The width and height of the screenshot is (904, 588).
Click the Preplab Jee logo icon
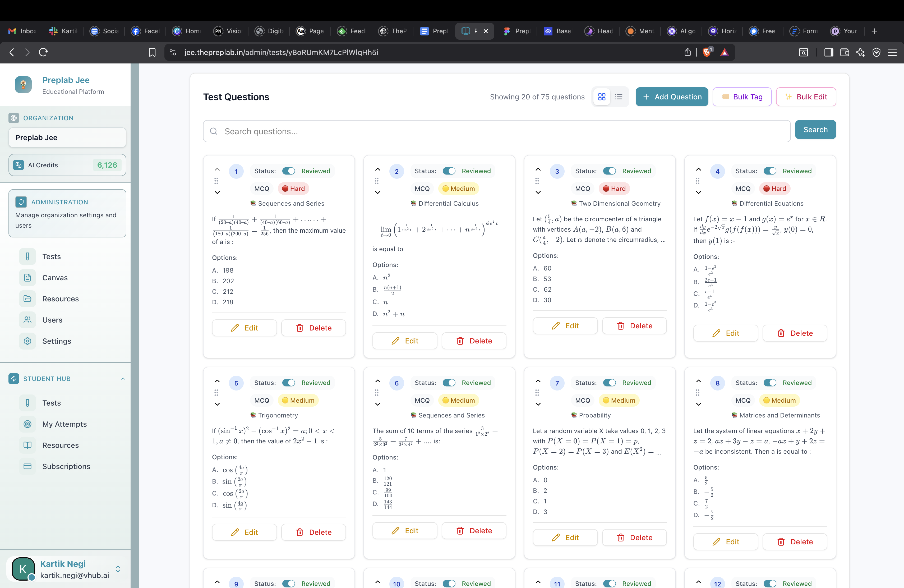tap(23, 84)
